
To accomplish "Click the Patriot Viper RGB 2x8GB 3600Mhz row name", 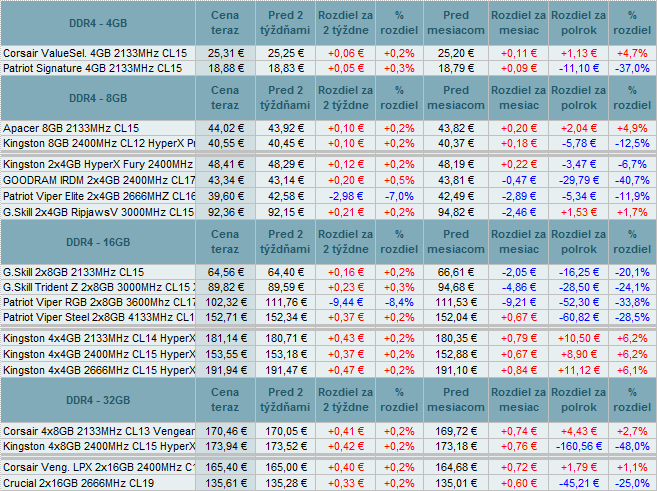I will tap(98, 302).
